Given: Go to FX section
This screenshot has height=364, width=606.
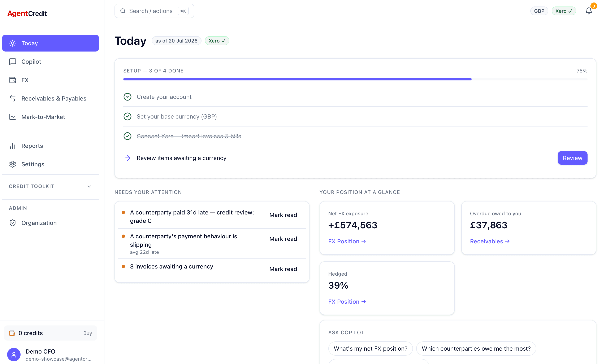Looking at the screenshot, I should click(x=50, y=80).
